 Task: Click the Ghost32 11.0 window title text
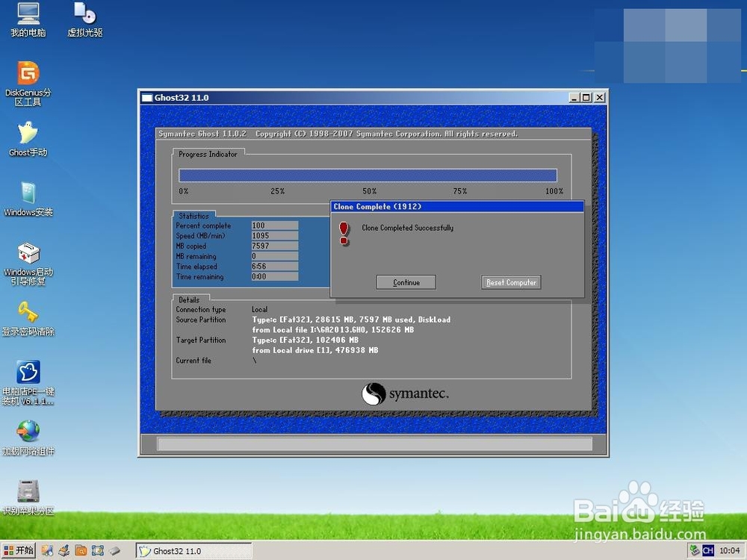[182, 98]
